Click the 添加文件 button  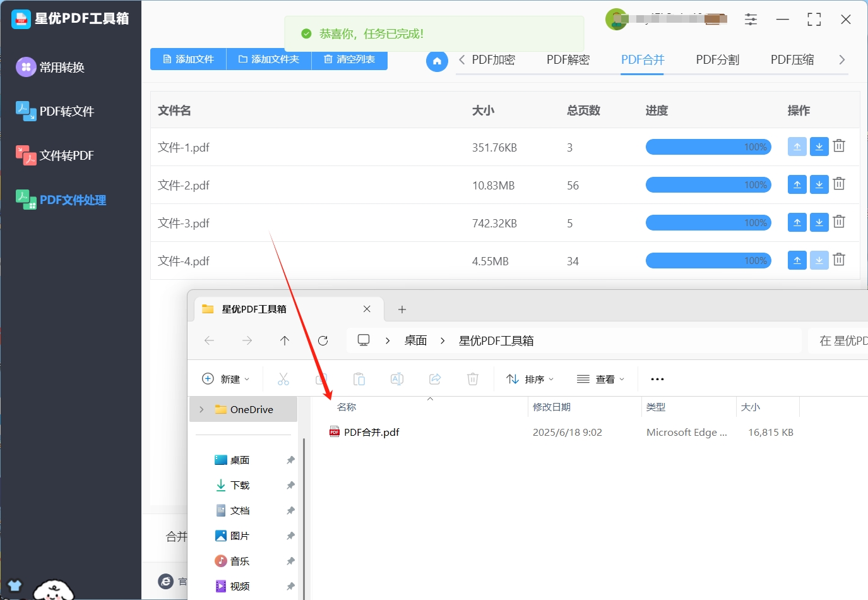coord(188,59)
